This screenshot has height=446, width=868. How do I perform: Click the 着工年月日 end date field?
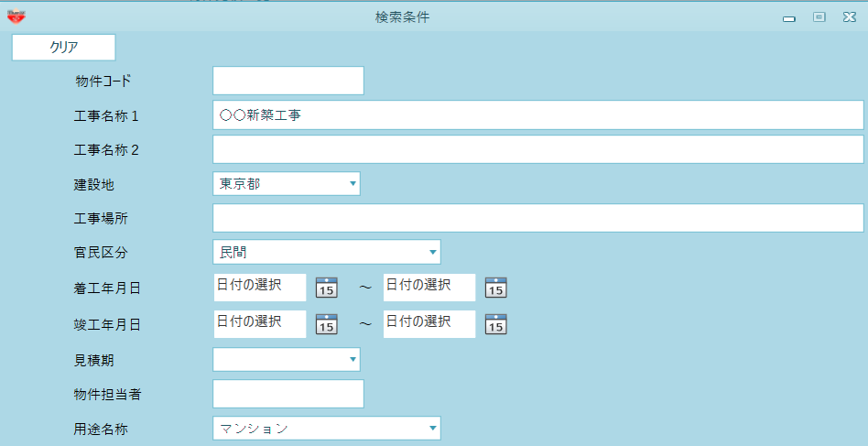click(429, 288)
